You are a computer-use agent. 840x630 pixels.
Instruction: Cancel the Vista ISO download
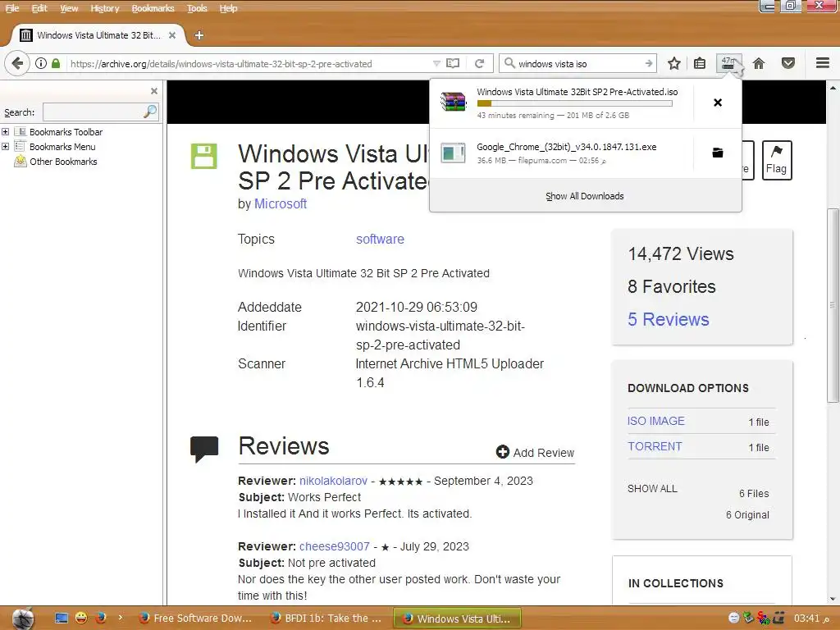718,103
